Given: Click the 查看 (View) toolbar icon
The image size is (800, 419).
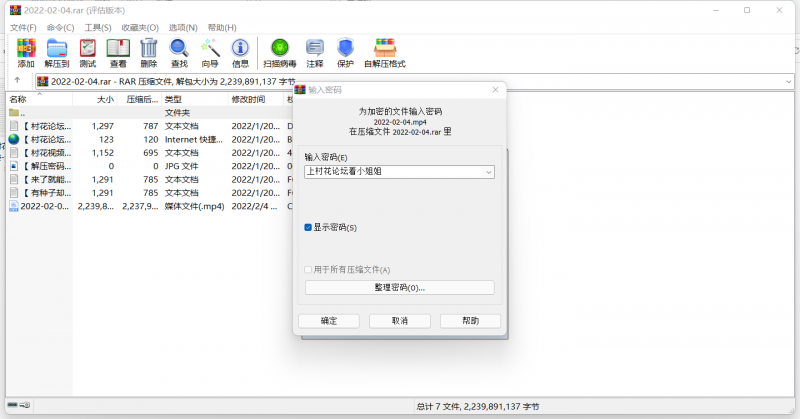Looking at the screenshot, I should [x=118, y=51].
